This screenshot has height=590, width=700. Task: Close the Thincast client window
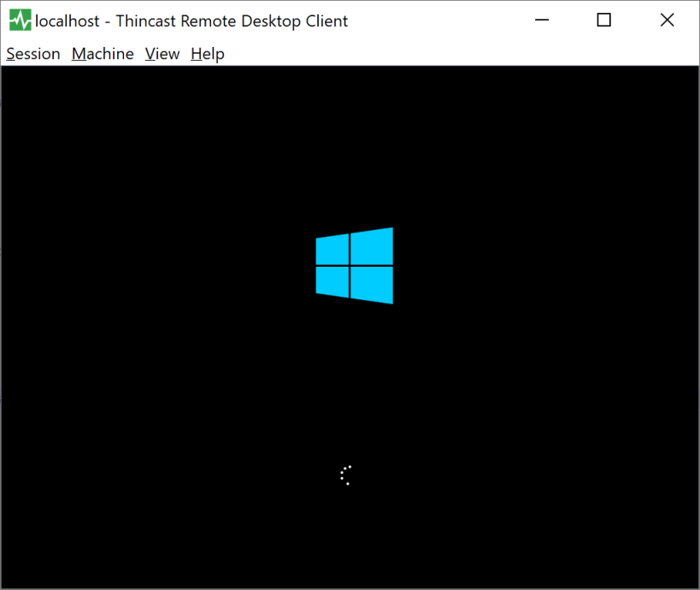(667, 19)
